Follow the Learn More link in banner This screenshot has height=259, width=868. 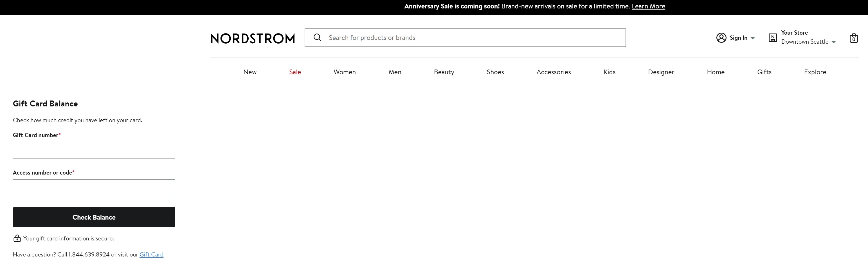(x=648, y=6)
